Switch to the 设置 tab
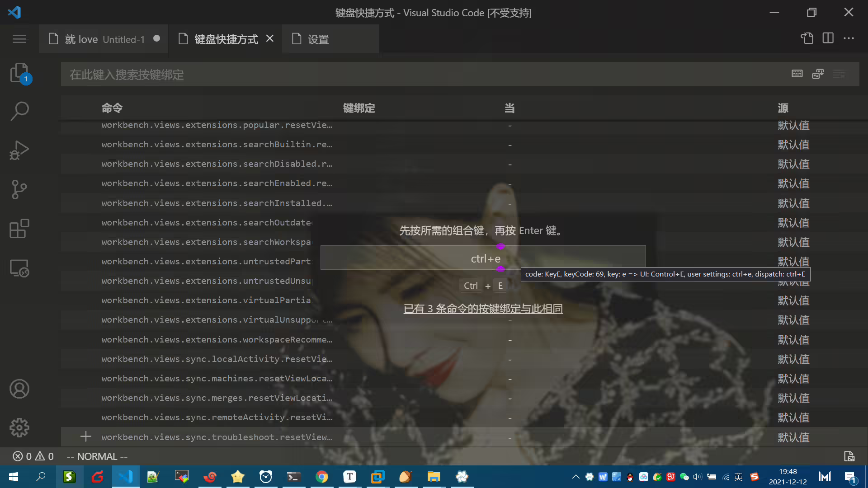 pyautogui.click(x=330, y=39)
